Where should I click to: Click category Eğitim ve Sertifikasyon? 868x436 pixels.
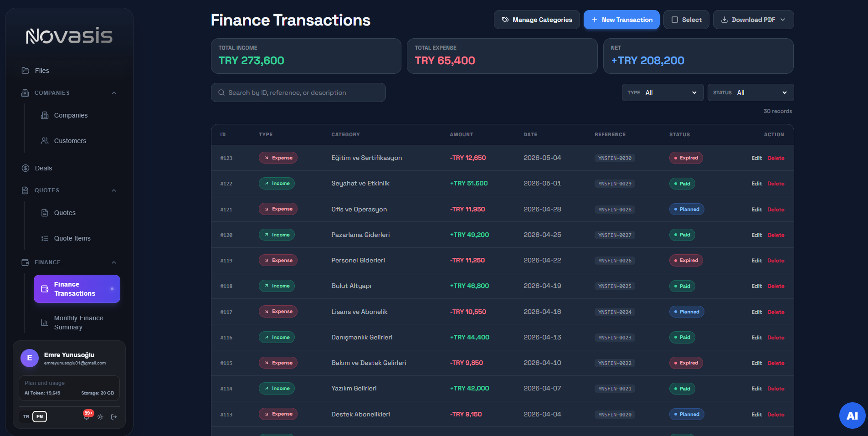pyautogui.click(x=366, y=158)
